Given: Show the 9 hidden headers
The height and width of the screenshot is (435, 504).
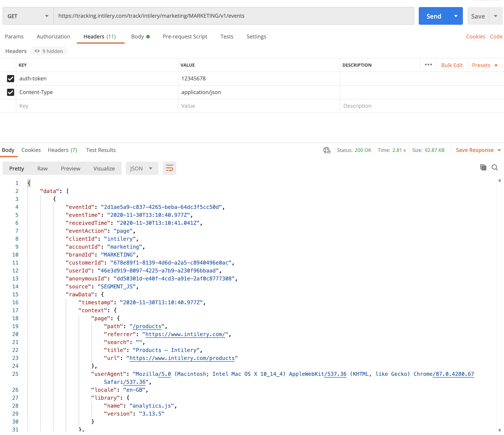Looking at the screenshot, I should pos(49,51).
